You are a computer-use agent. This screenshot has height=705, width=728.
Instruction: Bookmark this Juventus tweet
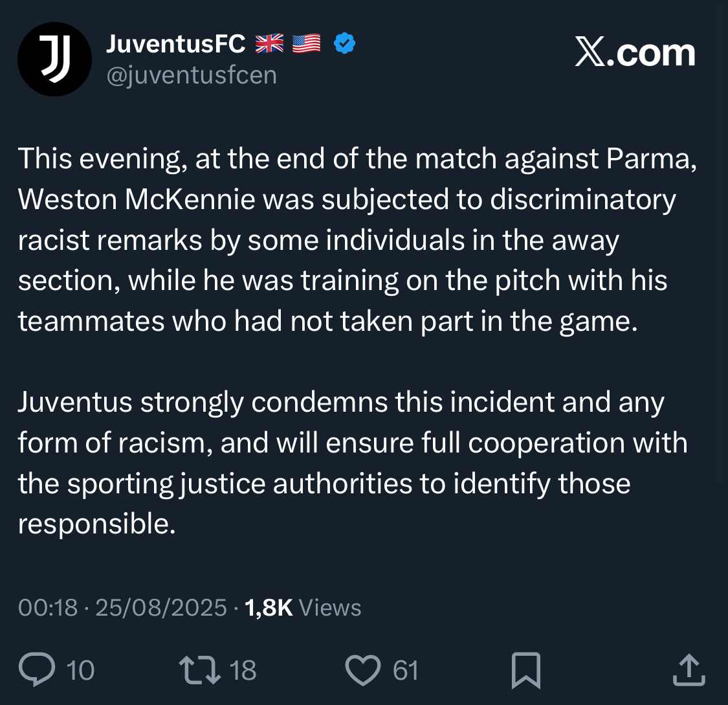pyautogui.click(x=525, y=670)
